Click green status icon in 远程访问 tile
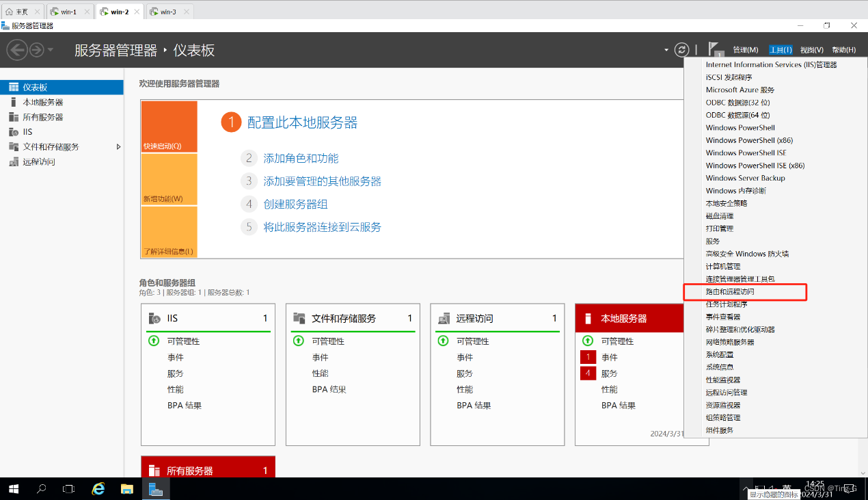Screen dimensions: 868x500 tap(443, 341)
